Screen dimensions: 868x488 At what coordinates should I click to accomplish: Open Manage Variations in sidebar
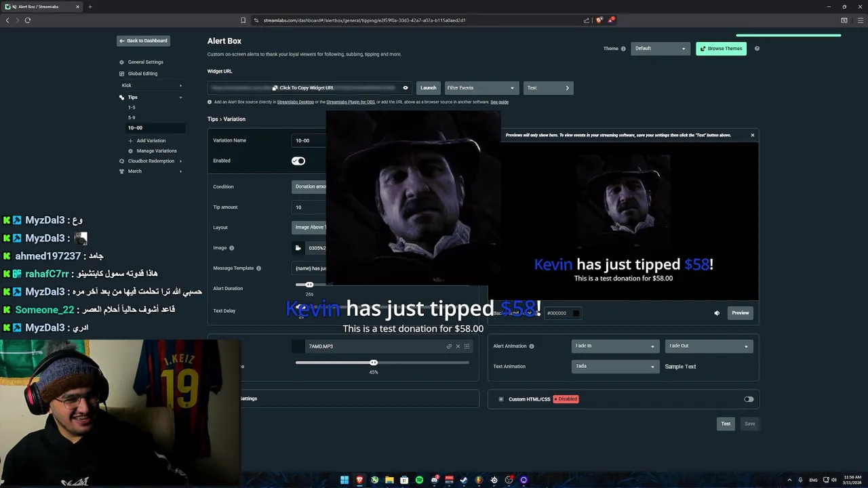[x=157, y=151]
